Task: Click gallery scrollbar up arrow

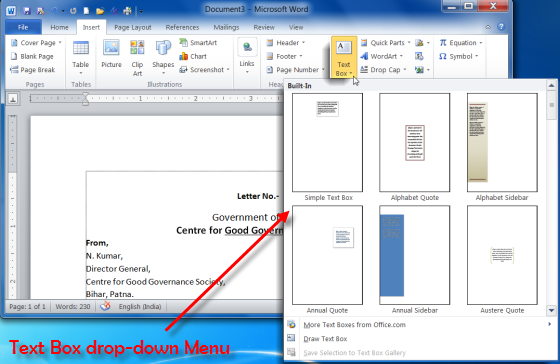Action: tap(551, 86)
